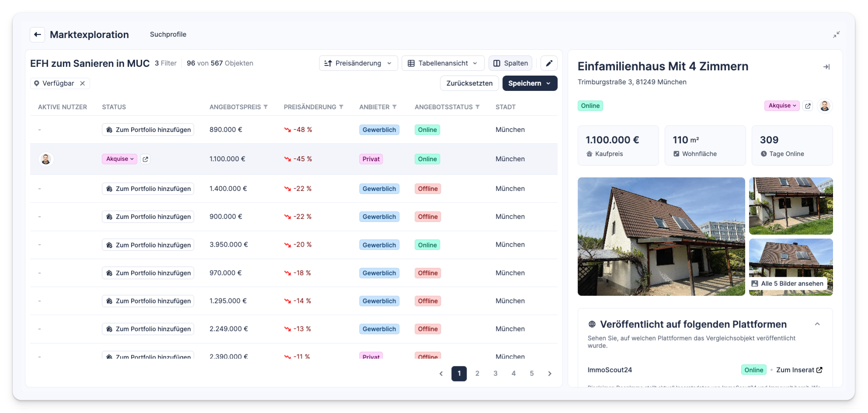Open the Akquise dropdown in the detail panel

(782, 106)
